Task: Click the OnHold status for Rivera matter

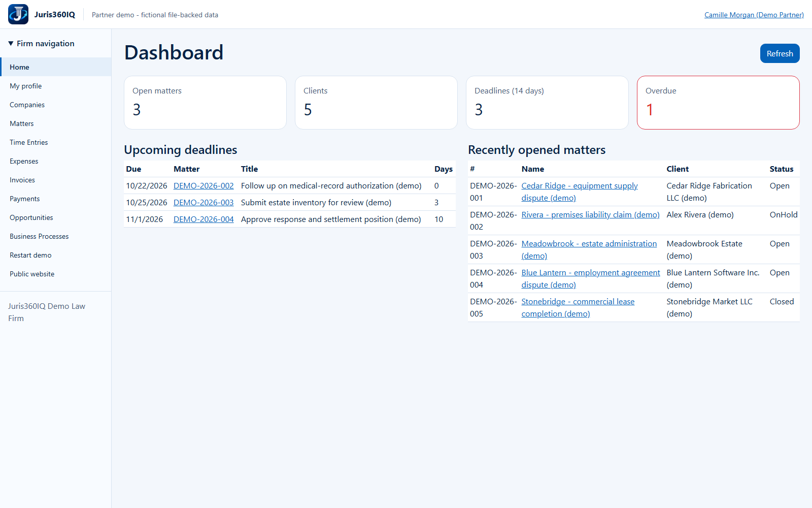Action: tap(784, 215)
